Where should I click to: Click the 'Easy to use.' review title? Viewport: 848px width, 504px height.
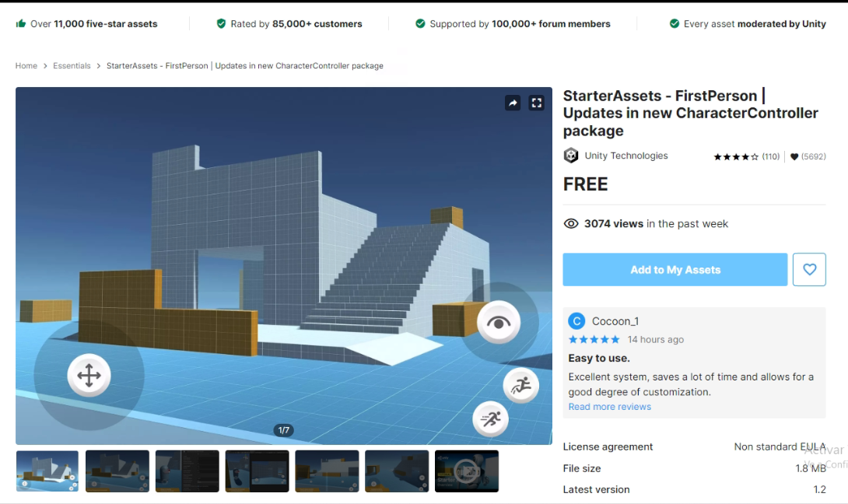[x=599, y=358]
